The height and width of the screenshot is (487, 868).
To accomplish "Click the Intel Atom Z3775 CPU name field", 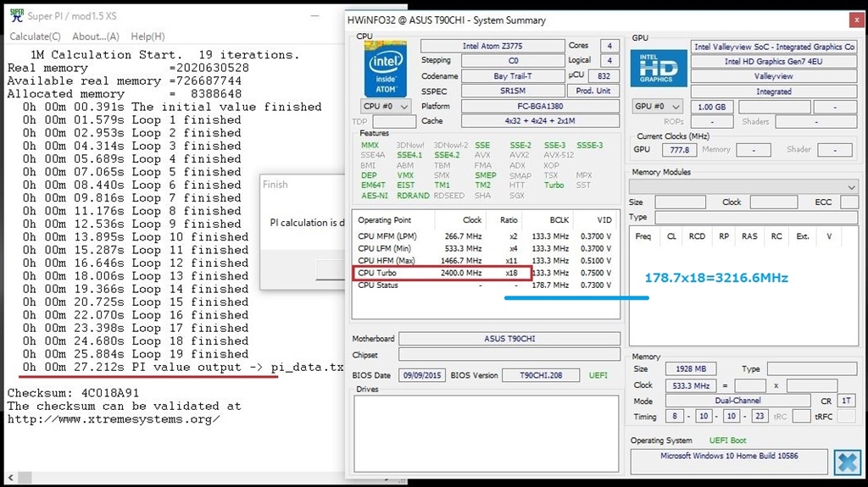I will pos(492,46).
